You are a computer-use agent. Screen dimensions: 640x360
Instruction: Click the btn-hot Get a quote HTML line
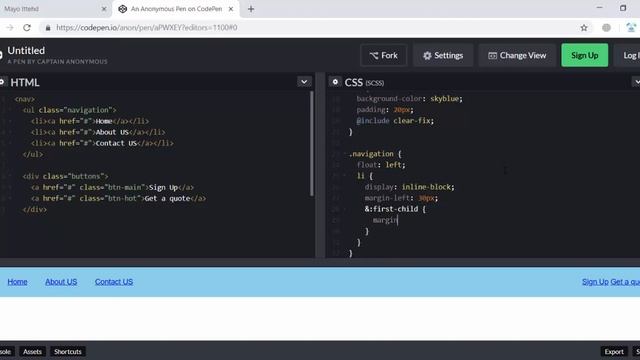118,198
